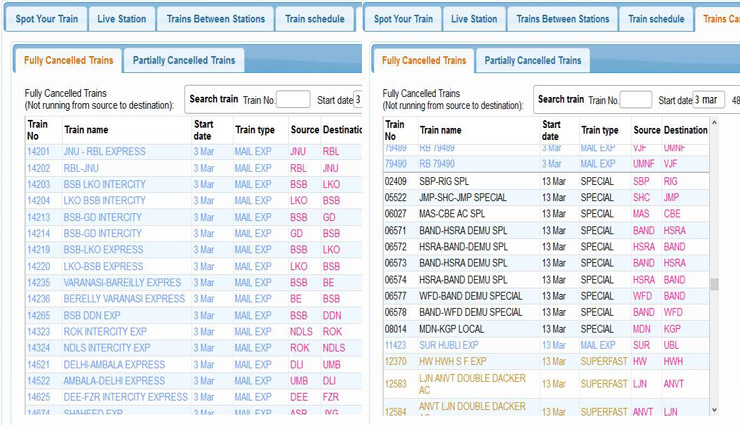
Task: Click train number 79490 in right table
Action: click(395, 164)
